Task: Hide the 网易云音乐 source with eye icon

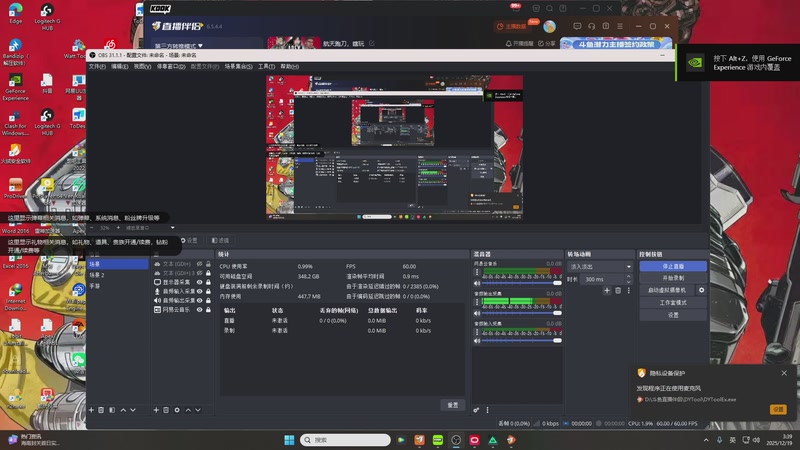Action: (x=199, y=310)
